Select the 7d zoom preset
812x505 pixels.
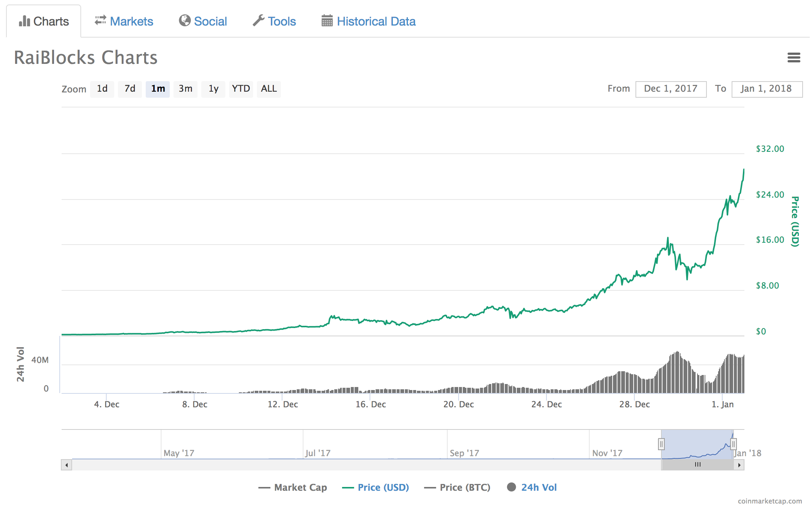(130, 89)
